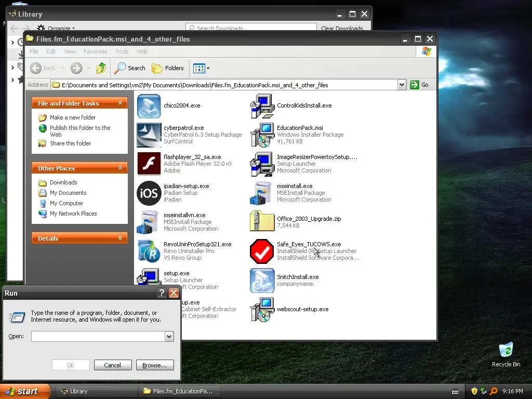Select the webscout-setup.exe icon
532x399 pixels.
tap(262, 310)
